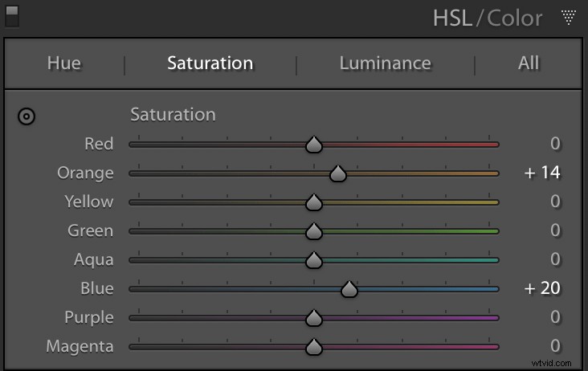This screenshot has height=371, width=588.
Task: Click the Green saturation value field
Action: (555, 230)
